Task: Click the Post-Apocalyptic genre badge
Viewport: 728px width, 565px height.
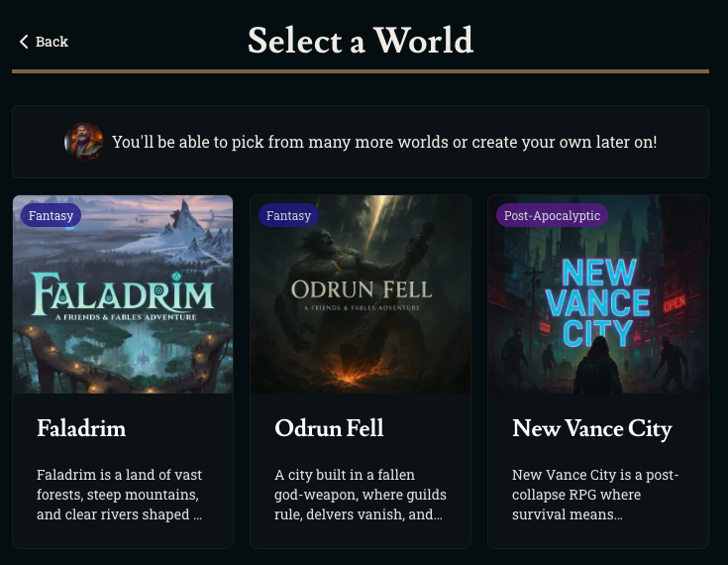Action: tap(552, 215)
